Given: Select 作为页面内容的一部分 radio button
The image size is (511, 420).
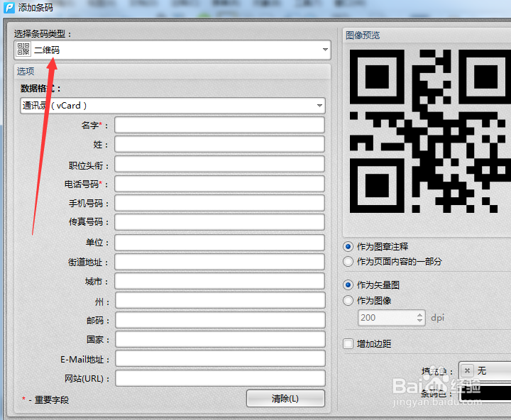Looking at the screenshot, I should click(x=348, y=261).
